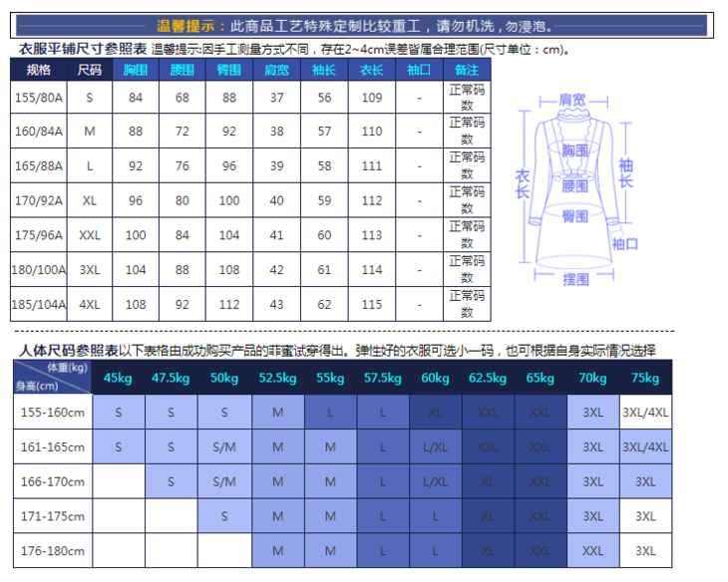Image resolution: width=728 pixels, height=582 pixels.
Task: Select the 52.5kg weight column header
Action: (x=277, y=378)
